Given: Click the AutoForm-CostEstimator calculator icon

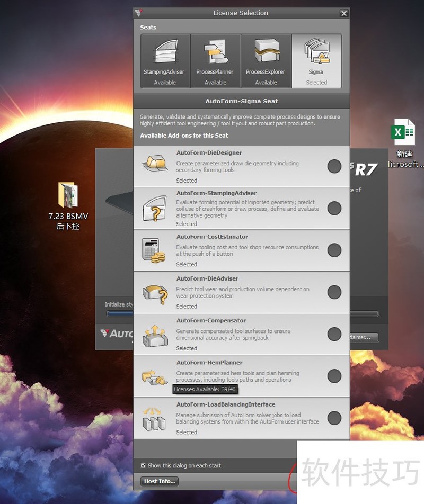Looking at the screenshot, I should point(154,250).
